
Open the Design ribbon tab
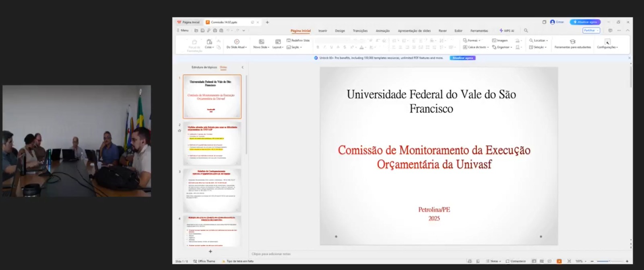pos(340,31)
